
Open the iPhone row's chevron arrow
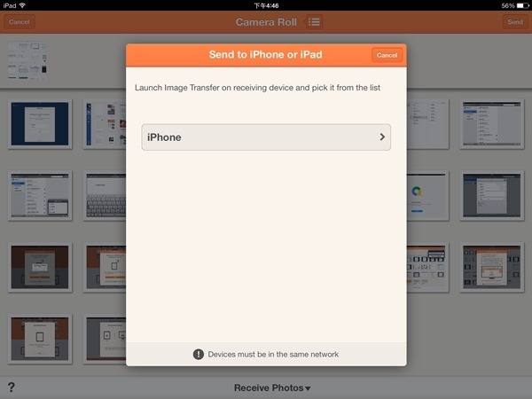click(x=382, y=137)
